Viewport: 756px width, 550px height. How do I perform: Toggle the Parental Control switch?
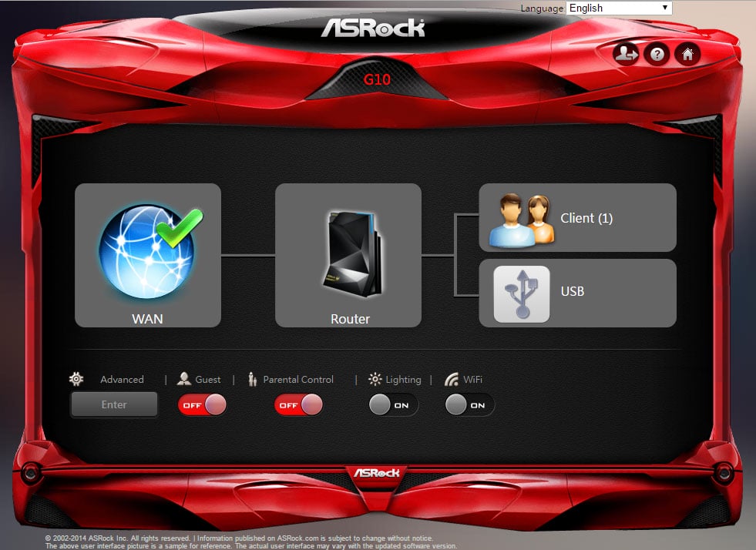(298, 405)
